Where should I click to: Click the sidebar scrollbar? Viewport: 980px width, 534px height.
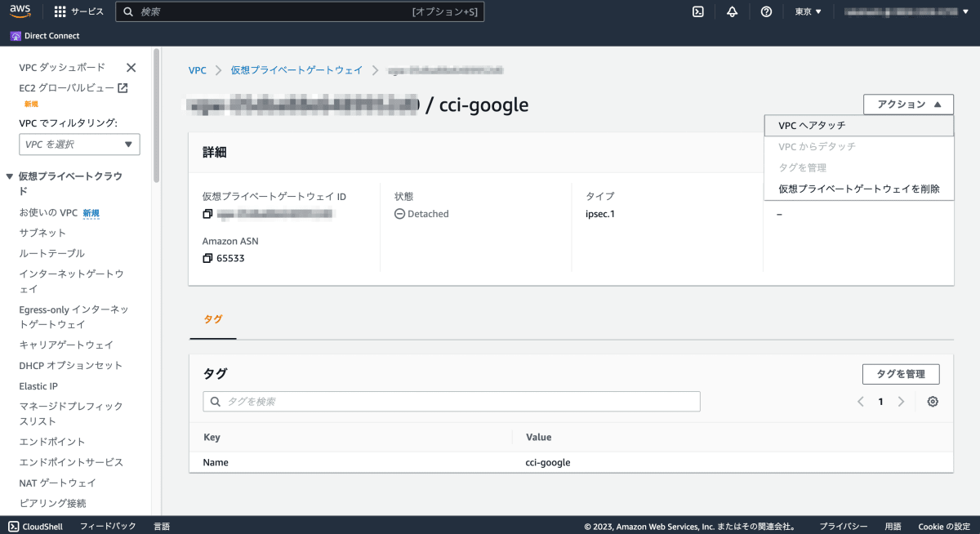157,114
